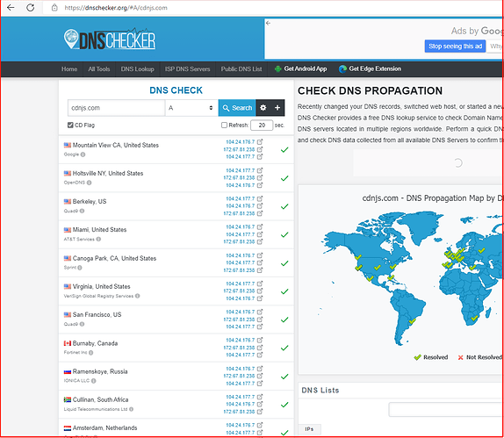Focus the cdnjs.com domain input field
The height and width of the screenshot is (438, 504).
pos(116,108)
